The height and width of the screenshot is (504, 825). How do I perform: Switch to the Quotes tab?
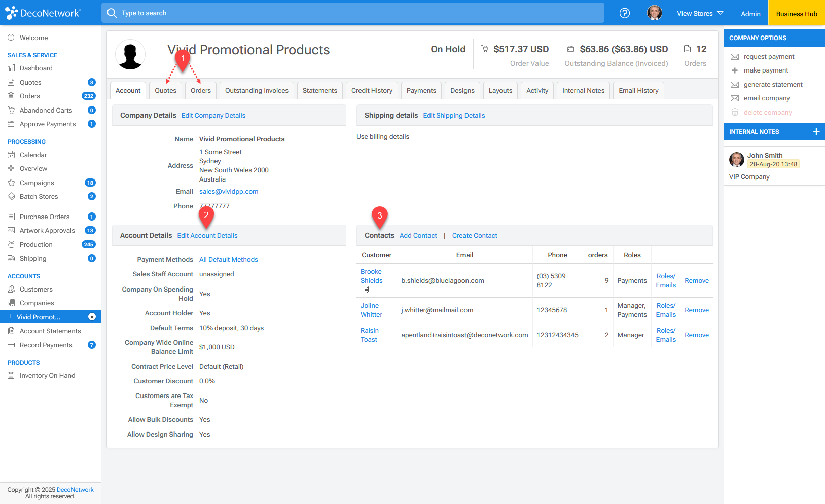point(165,90)
